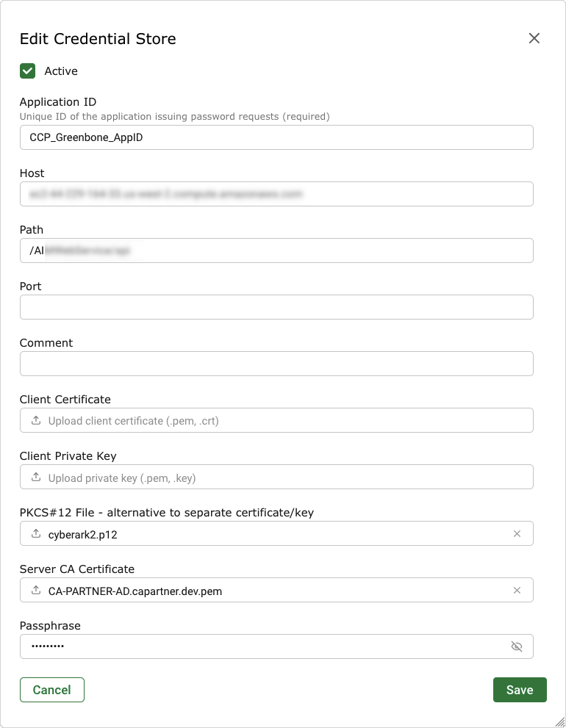Click upload icon beside cyberark2.p12

[36, 534]
